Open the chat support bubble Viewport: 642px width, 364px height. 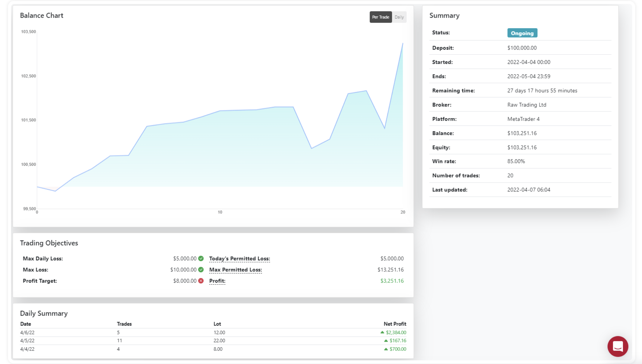[617, 346]
